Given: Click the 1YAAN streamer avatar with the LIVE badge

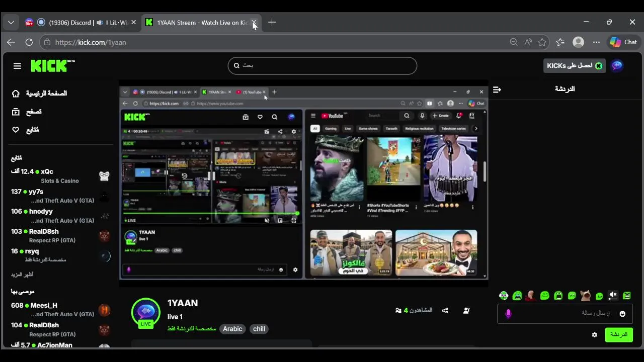Looking at the screenshot, I should 146,313.
